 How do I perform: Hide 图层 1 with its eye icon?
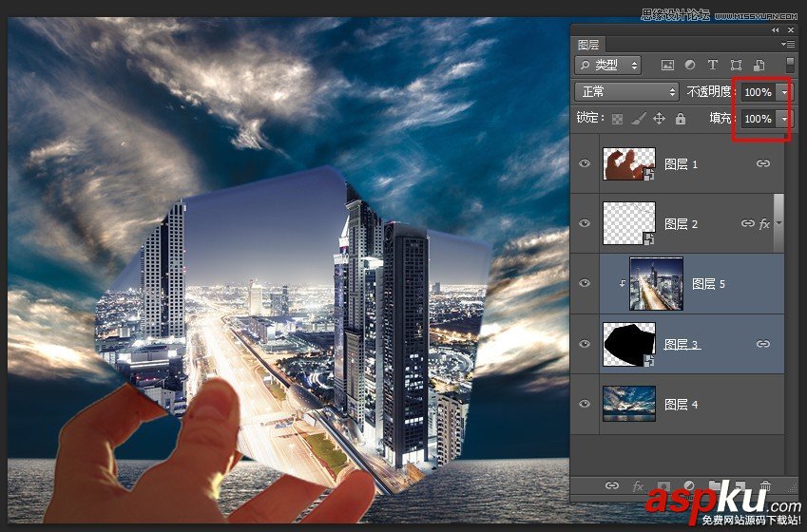click(585, 163)
